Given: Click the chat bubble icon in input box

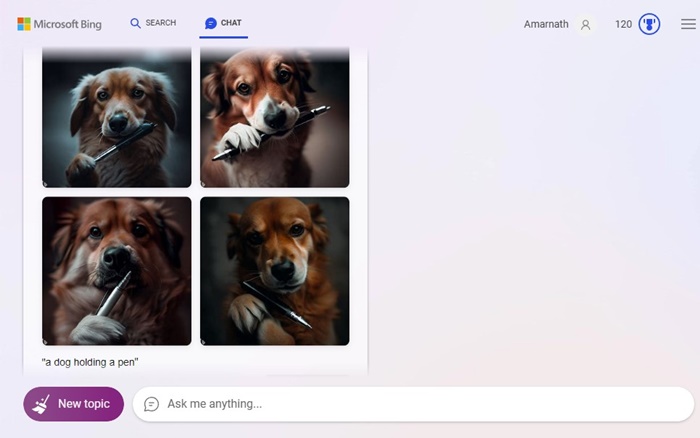Looking at the screenshot, I should pyautogui.click(x=151, y=404).
